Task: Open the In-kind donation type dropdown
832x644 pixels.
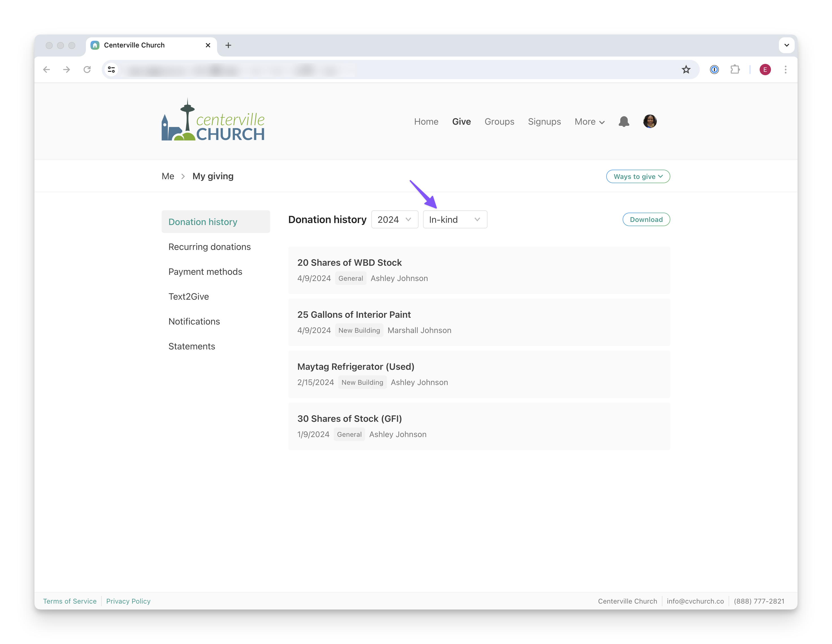Action: click(x=454, y=219)
